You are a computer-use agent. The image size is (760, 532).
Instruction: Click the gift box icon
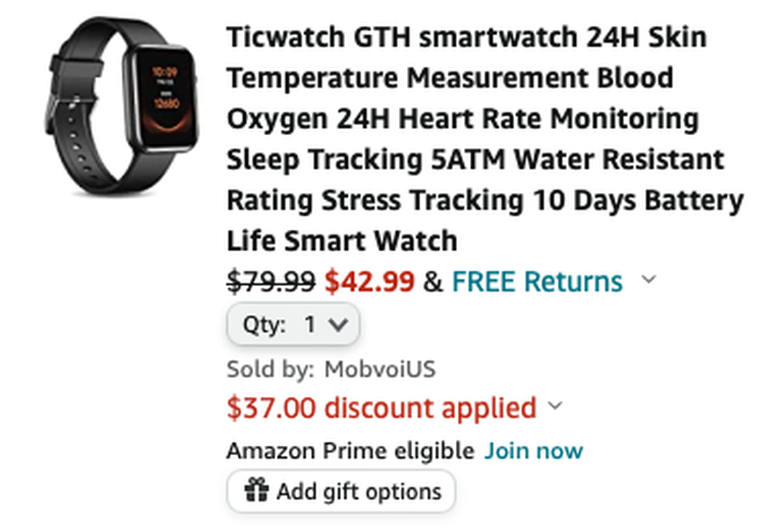tap(257, 489)
